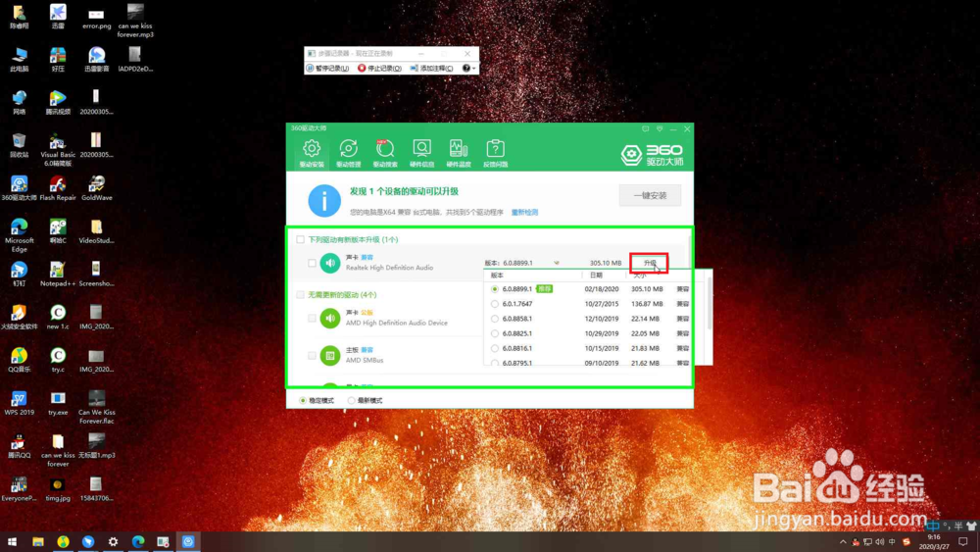The width and height of the screenshot is (980, 552).
Task: Click the timg.jpg desktop file
Action: pyautogui.click(x=58, y=489)
